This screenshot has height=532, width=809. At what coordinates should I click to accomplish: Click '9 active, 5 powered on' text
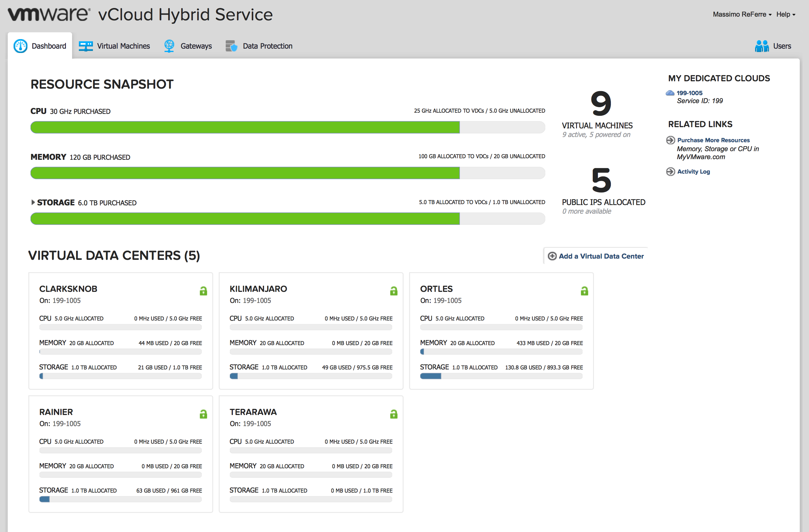[x=596, y=135]
